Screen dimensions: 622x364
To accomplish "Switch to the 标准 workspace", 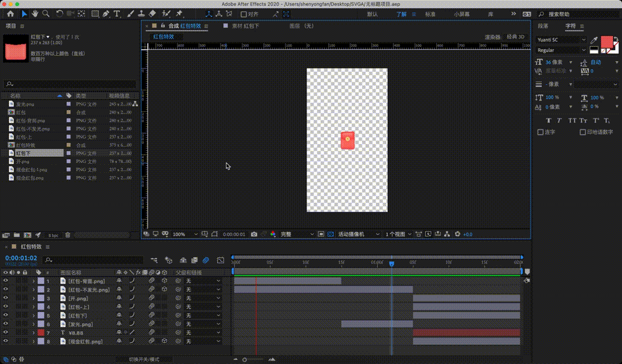I will click(430, 14).
